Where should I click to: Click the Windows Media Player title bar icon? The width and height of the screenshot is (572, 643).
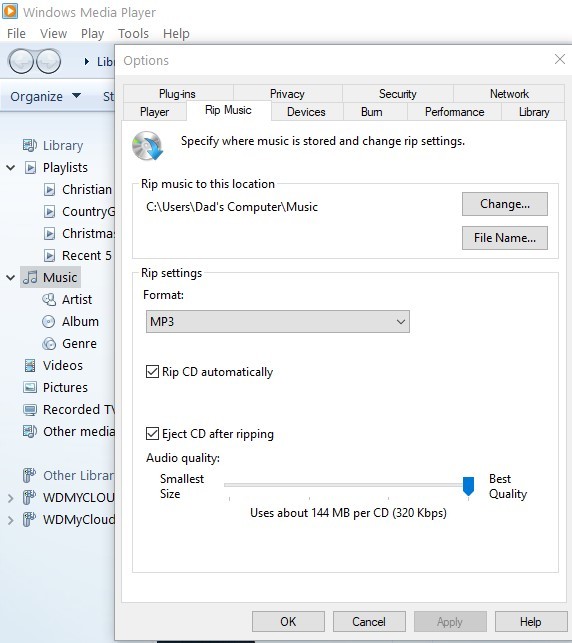click(x=10, y=11)
